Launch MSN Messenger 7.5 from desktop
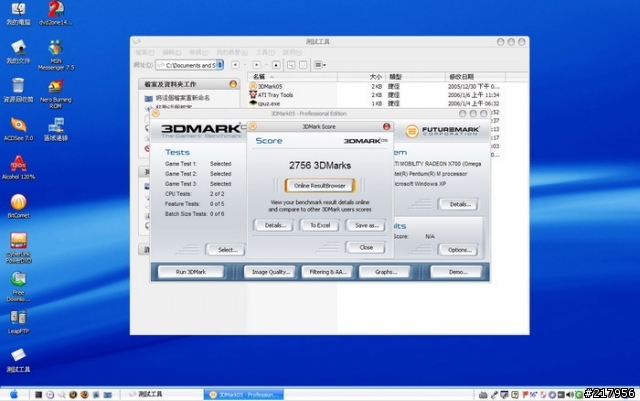 tap(56, 55)
